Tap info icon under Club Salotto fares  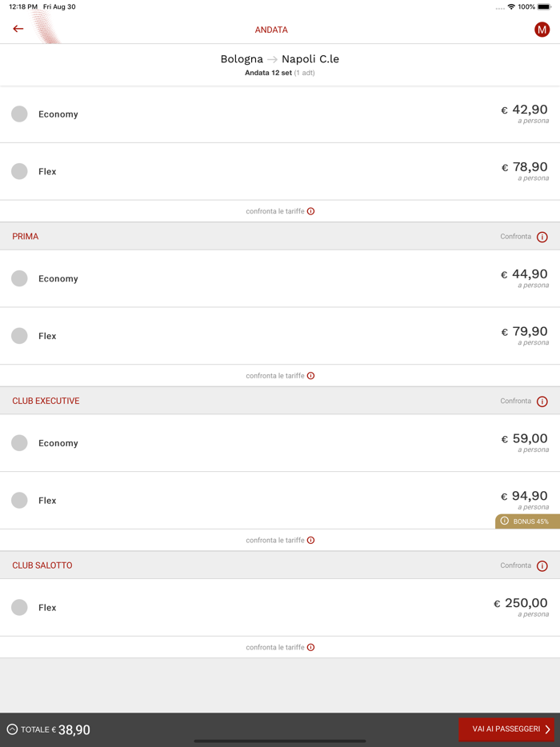coord(311,648)
